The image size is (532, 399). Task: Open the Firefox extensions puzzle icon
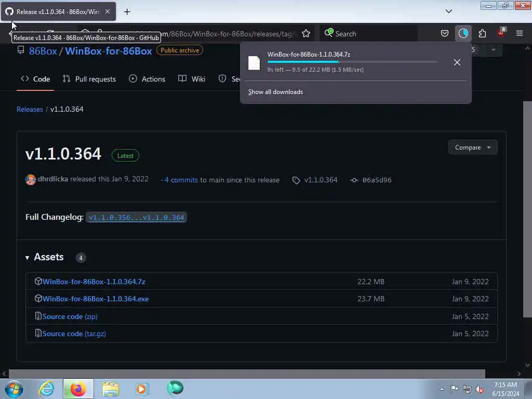tap(482, 34)
